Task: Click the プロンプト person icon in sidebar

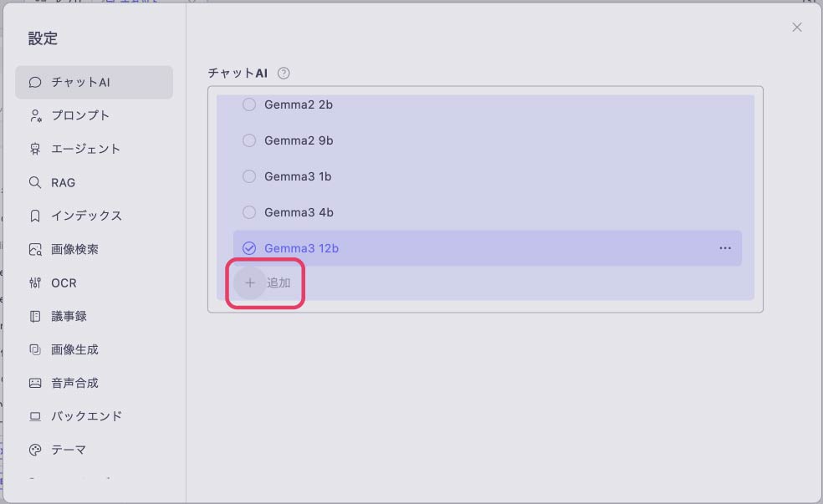Action: [x=35, y=115]
